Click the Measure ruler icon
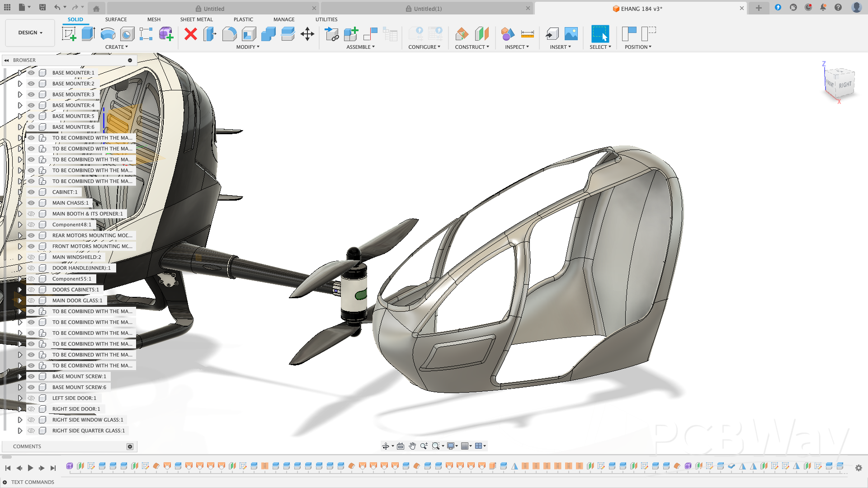Screen dimensions: 868x488 click(x=527, y=34)
